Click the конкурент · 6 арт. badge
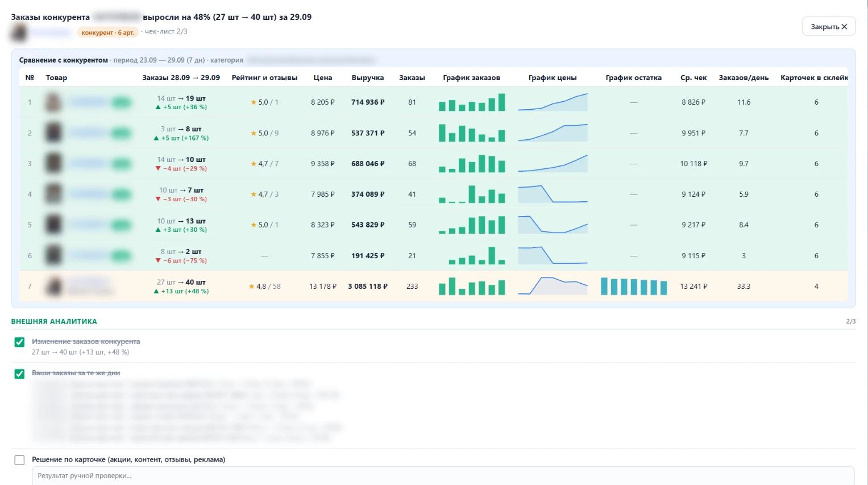 click(108, 32)
